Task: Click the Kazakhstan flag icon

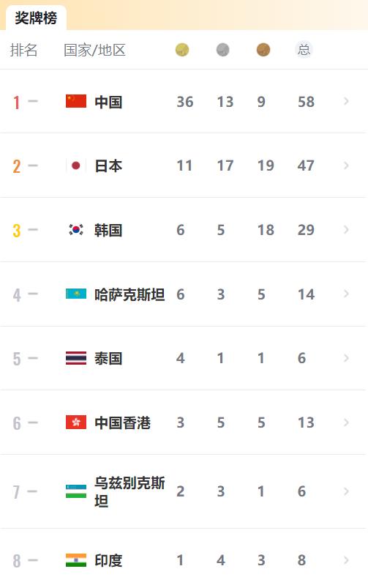Action: (76, 294)
